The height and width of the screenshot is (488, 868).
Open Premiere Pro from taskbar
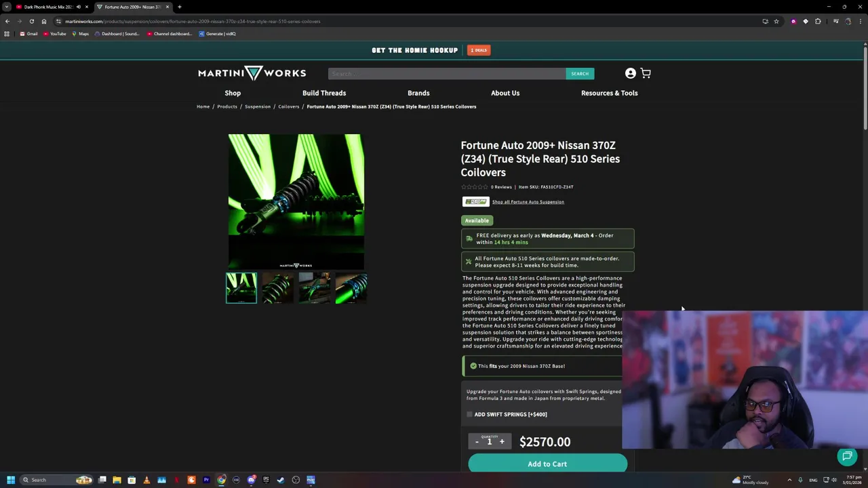[206, 480]
